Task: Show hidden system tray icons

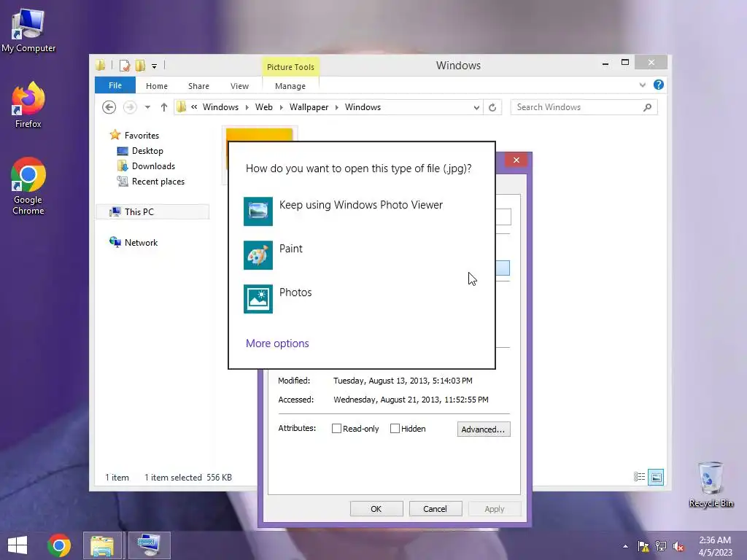Action: [625, 546]
